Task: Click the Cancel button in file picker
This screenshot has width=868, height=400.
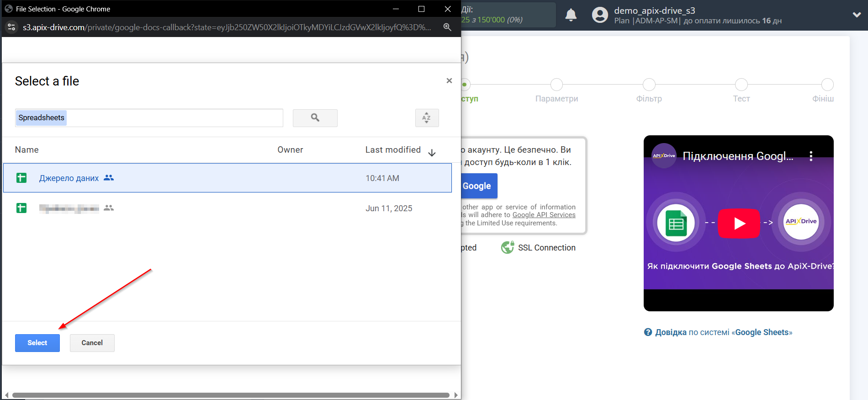Action: pos(92,343)
